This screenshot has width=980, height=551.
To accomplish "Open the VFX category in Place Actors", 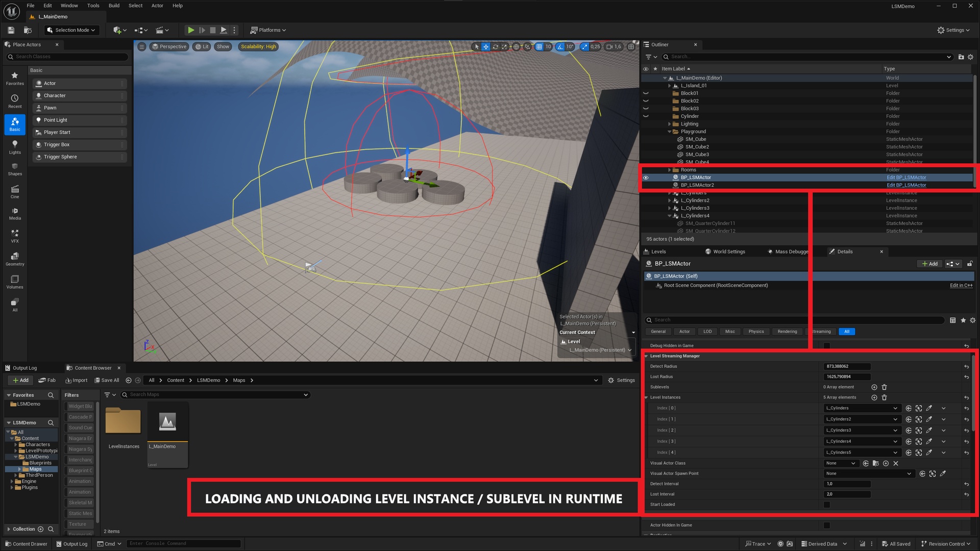I will [x=15, y=236].
